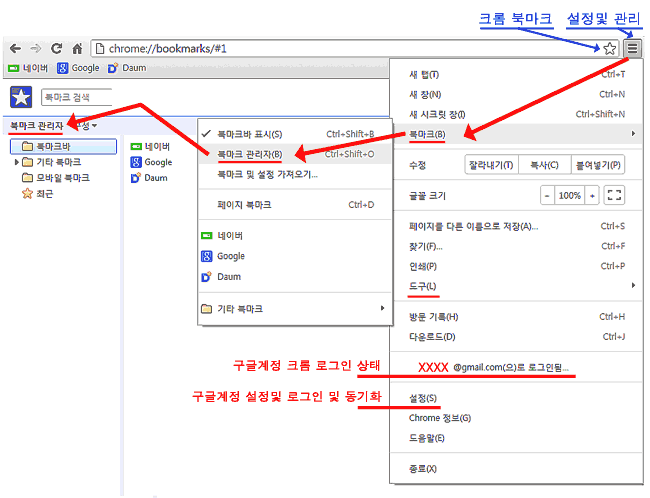
Task: Focus the 북마크 검색 search field
Action: tap(77, 97)
